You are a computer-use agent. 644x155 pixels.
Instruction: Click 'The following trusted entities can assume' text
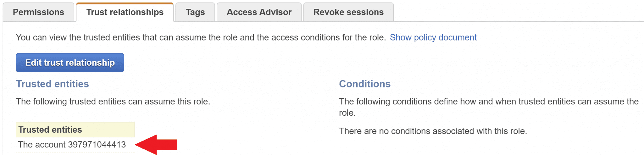tap(113, 102)
